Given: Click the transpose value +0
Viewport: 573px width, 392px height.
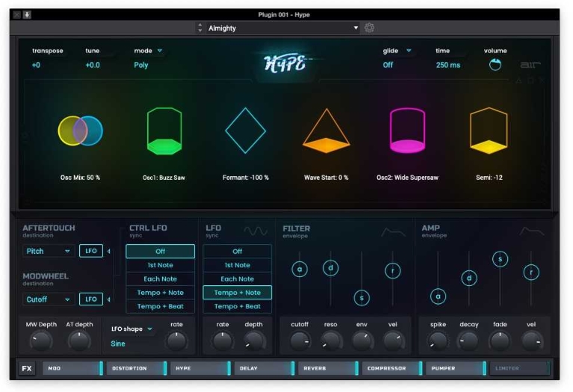Looking at the screenshot, I should coord(36,65).
